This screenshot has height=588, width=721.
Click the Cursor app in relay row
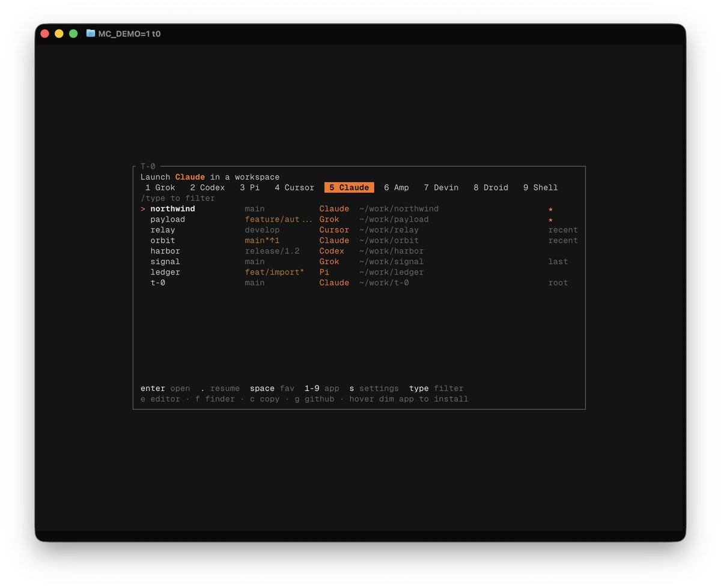tap(334, 230)
